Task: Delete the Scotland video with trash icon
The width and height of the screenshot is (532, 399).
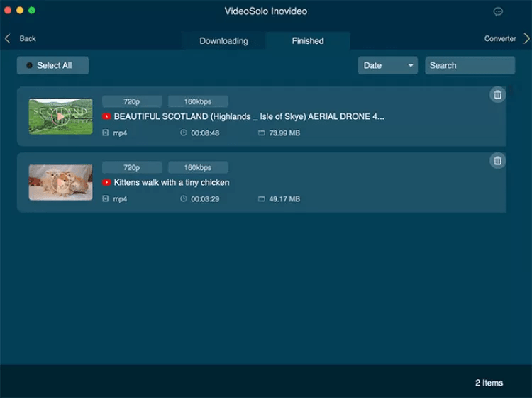Action: click(497, 95)
